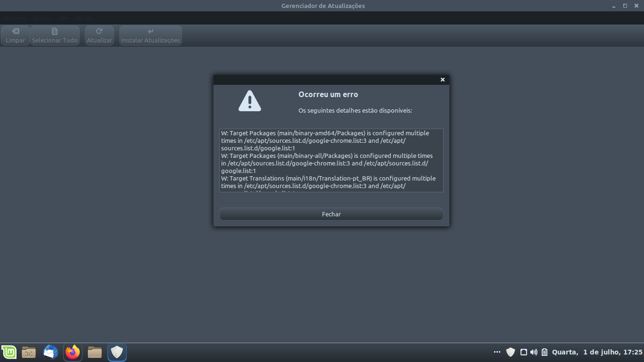
Task: Minimize the Gerenciador de Atualizações window
Action: (614, 6)
